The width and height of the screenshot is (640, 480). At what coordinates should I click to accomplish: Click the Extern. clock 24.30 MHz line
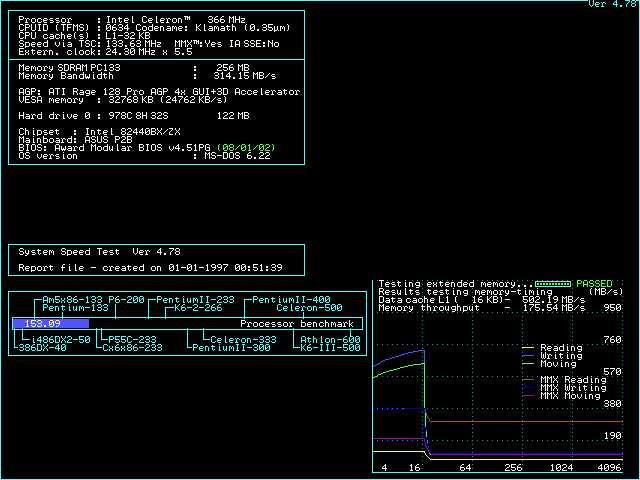[105, 52]
